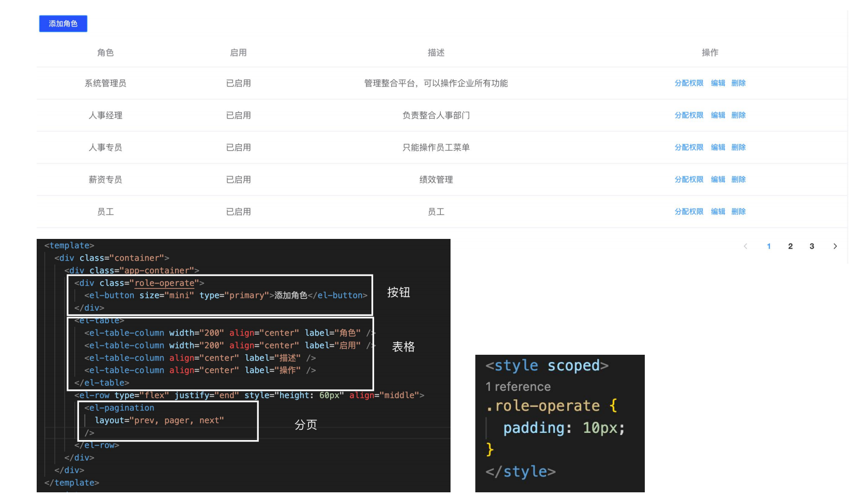
Task: Go to page 3 in pagination
Action: [812, 246]
